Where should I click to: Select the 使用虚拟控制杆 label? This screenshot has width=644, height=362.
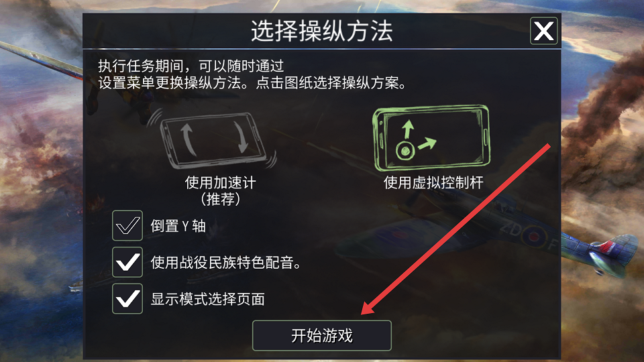coord(433,182)
